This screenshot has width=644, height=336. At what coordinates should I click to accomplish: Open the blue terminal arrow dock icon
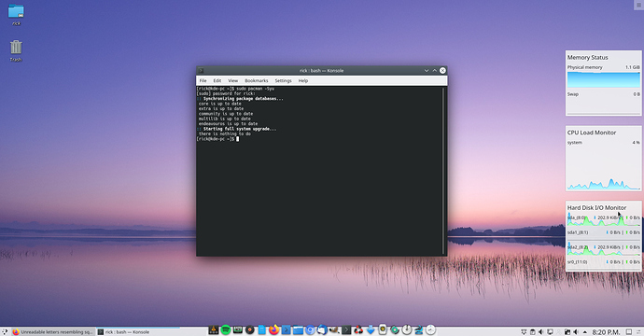(286, 329)
